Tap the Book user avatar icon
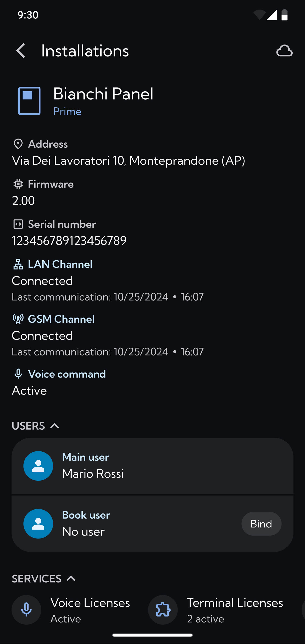The height and width of the screenshot is (644, 305). (38, 523)
